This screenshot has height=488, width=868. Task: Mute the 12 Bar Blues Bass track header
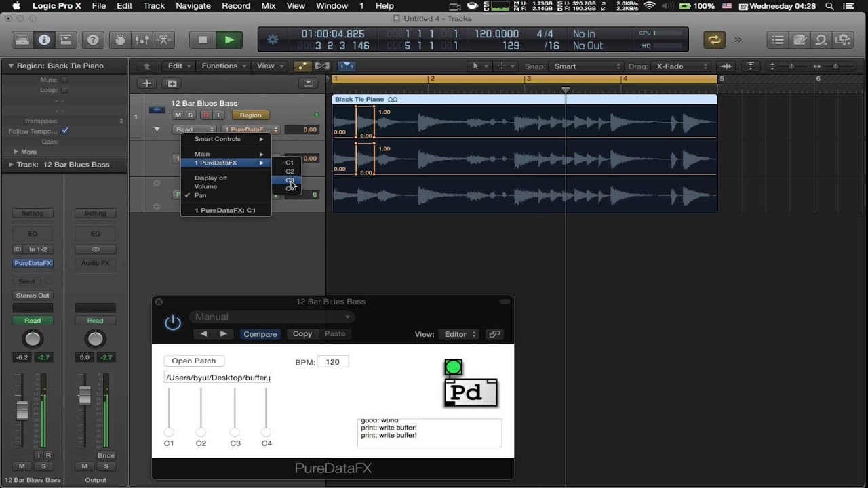tap(178, 115)
